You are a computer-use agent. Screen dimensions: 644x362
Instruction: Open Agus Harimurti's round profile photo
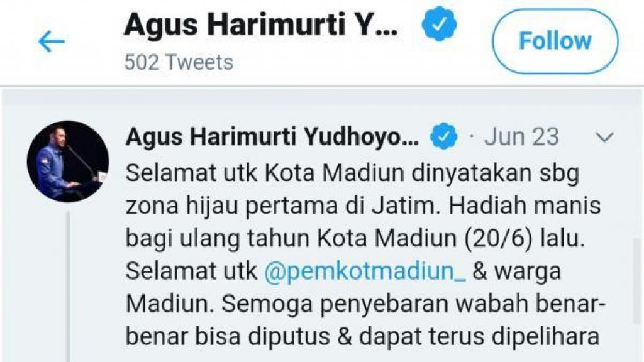(68, 162)
